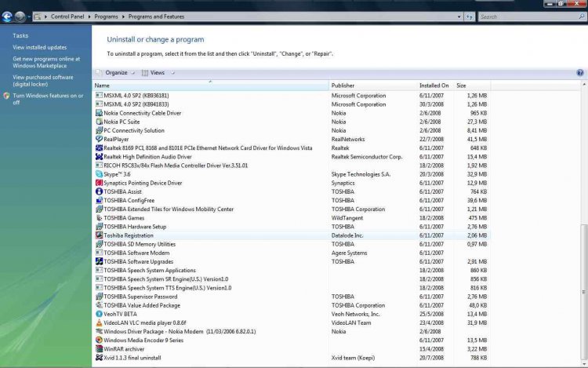Select TOSHIBA Speech System Applications entry

click(292, 270)
